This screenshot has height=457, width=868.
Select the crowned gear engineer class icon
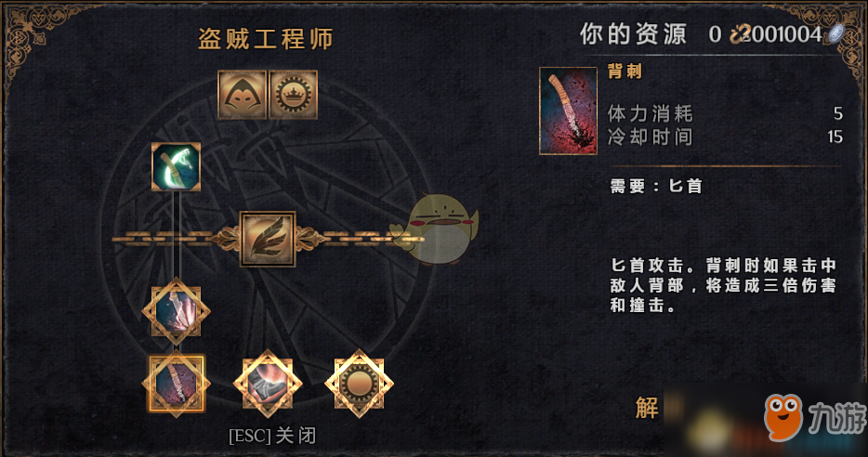click(x=293, y=95)
